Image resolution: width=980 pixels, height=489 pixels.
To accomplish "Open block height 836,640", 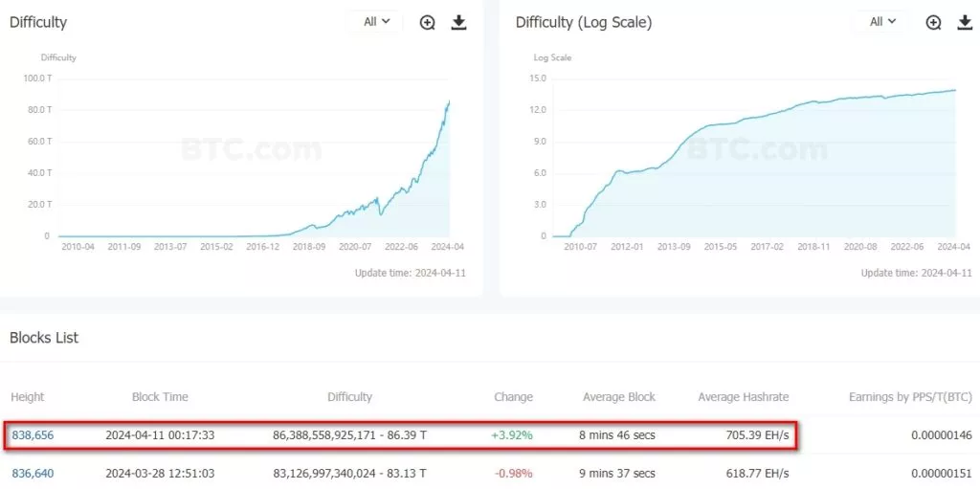I will [33, 474].
